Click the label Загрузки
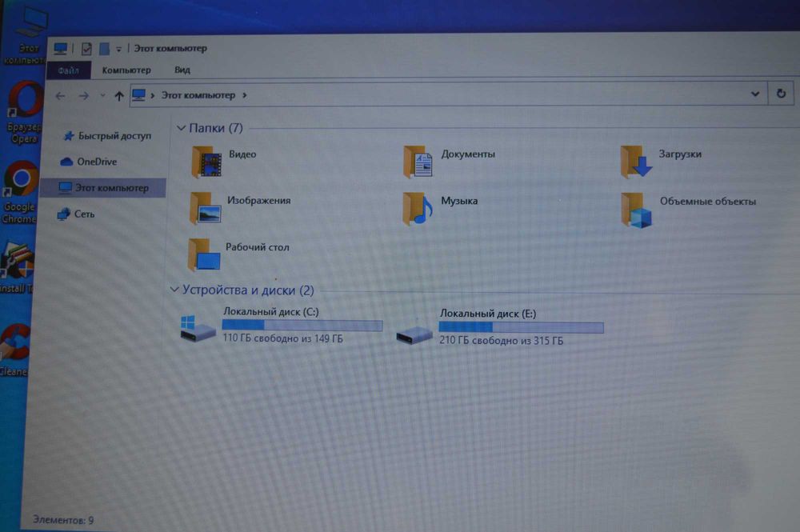This screenshot has width=800, height=532. point(679,154)
